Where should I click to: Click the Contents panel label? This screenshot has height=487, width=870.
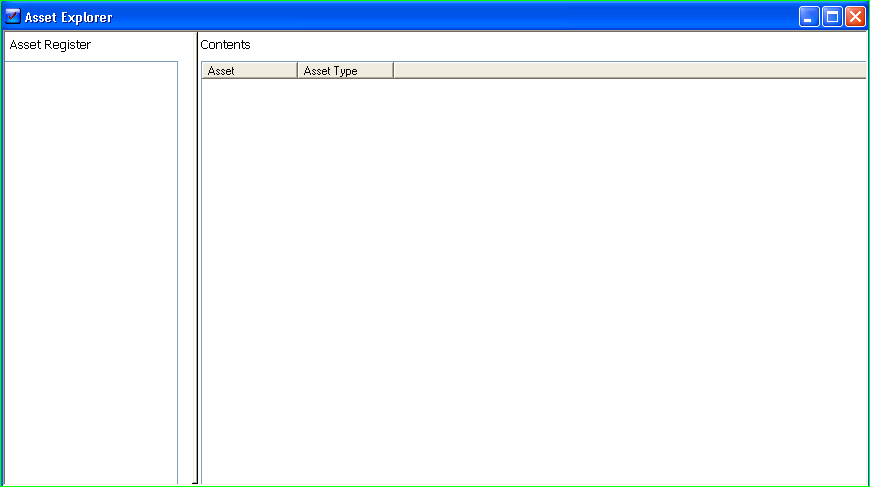[225, 45]
